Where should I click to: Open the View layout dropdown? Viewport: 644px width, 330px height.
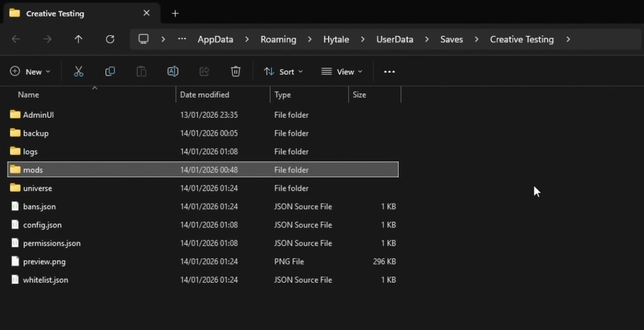[342, 71]
